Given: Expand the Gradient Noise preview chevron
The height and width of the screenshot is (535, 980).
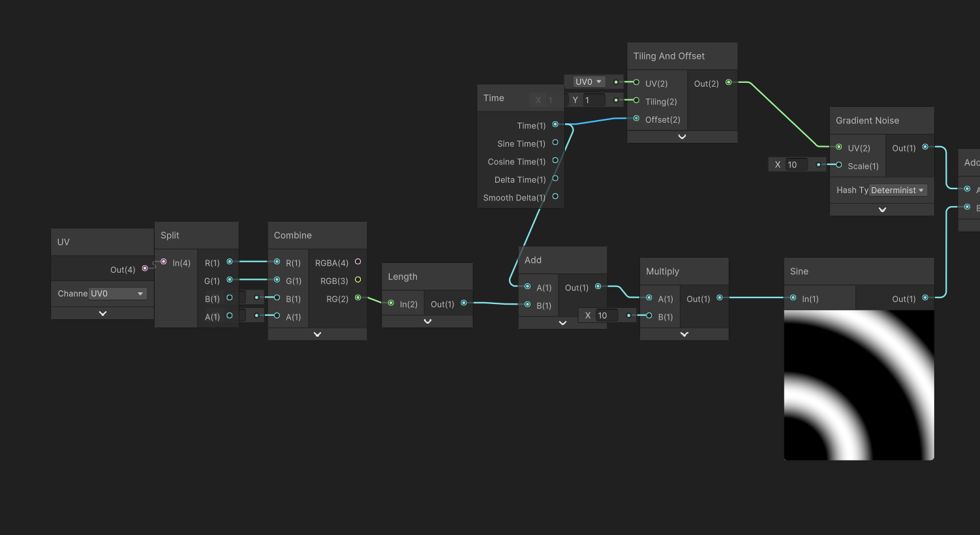Looking at the screenshot, I should tap(882, 210).
